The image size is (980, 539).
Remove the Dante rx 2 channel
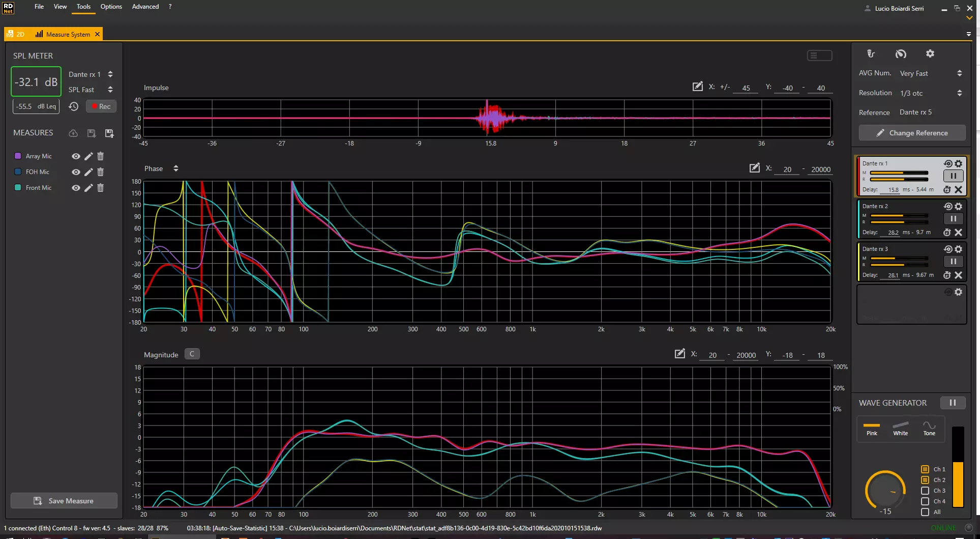click(958, 233)
